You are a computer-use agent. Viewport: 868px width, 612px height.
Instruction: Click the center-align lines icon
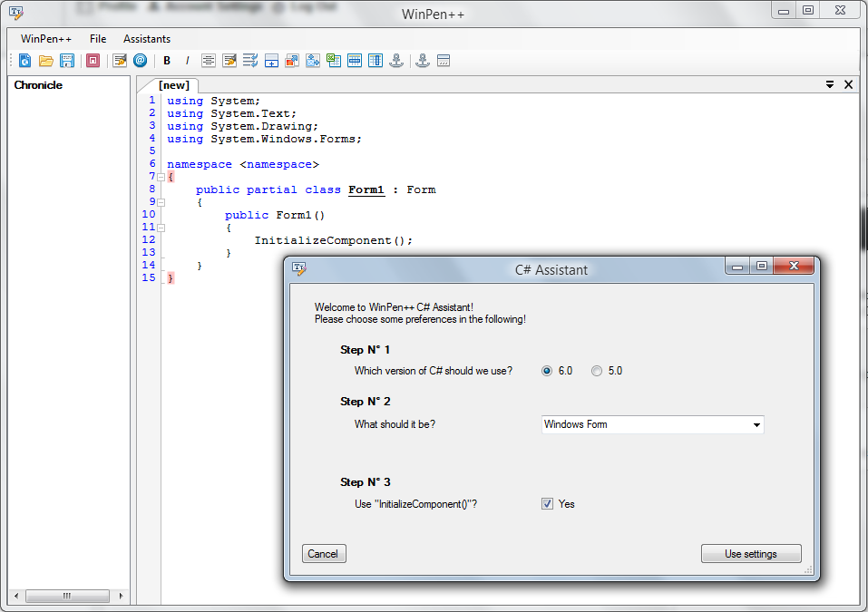pos(208,61)
